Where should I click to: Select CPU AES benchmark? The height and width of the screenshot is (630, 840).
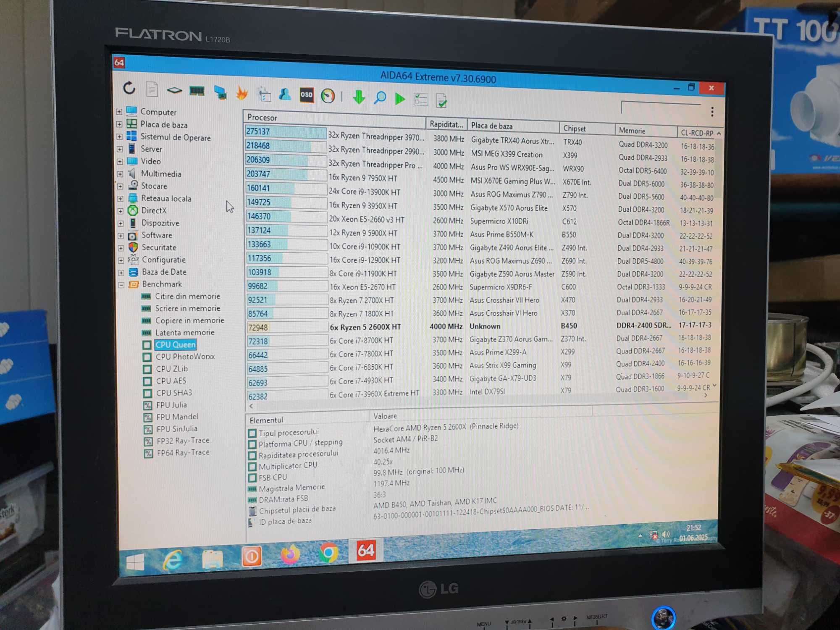click(x=171, y=381)
